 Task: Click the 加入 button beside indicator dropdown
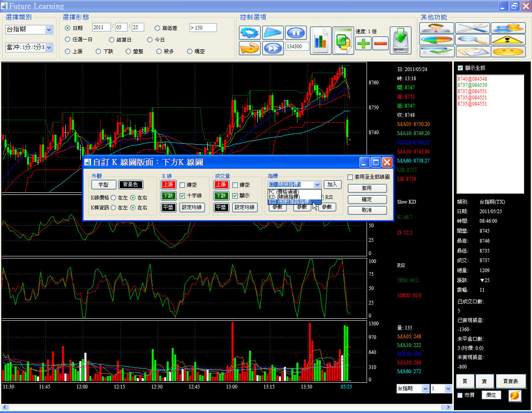tap(332, 184)
